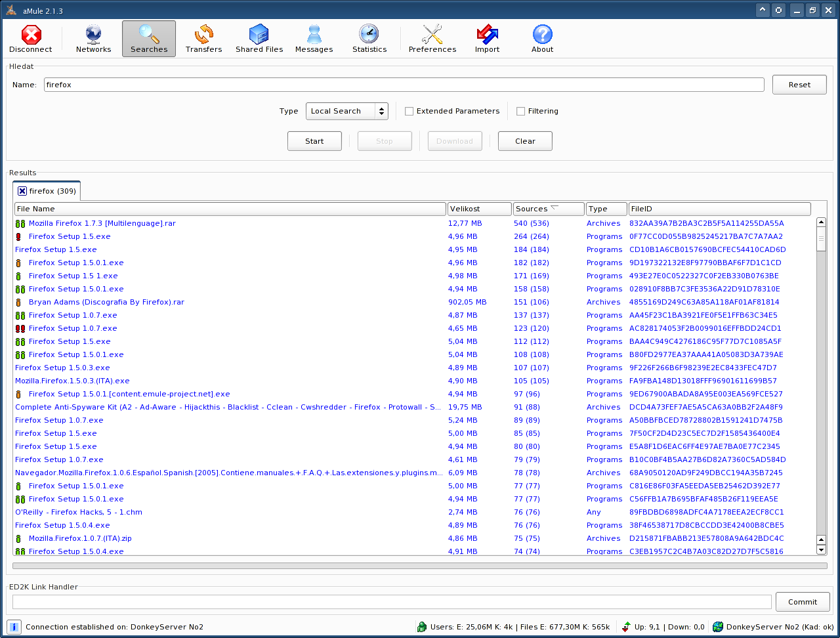
Task: Select the Firefox Setup 1.5.0.3.exe result
Action: click(62, 368)
